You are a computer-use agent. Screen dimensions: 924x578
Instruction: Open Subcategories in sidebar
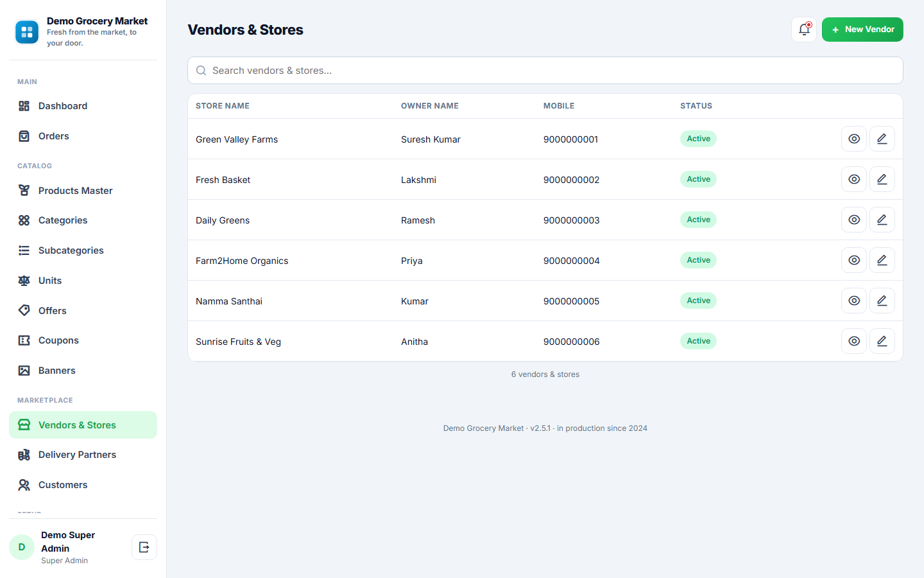click(x=83, y=250)
